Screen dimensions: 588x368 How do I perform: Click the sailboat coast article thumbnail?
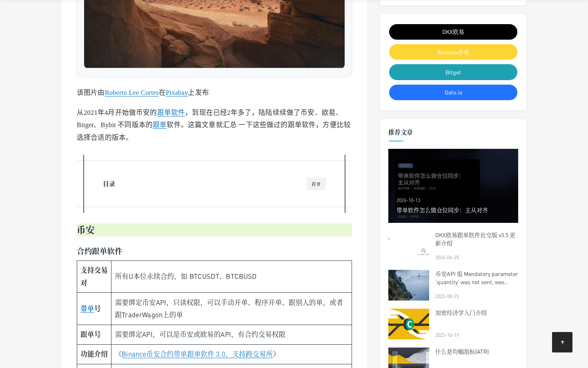(409, 285)
